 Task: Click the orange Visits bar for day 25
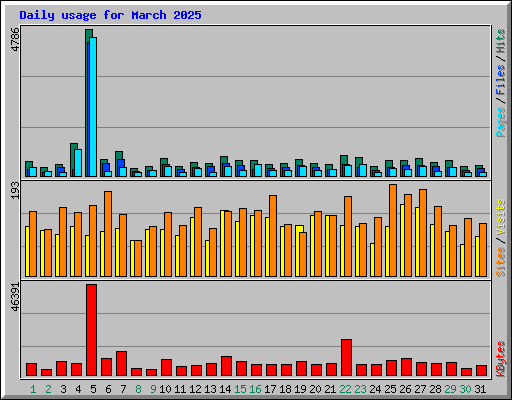(x=393, y=230)
